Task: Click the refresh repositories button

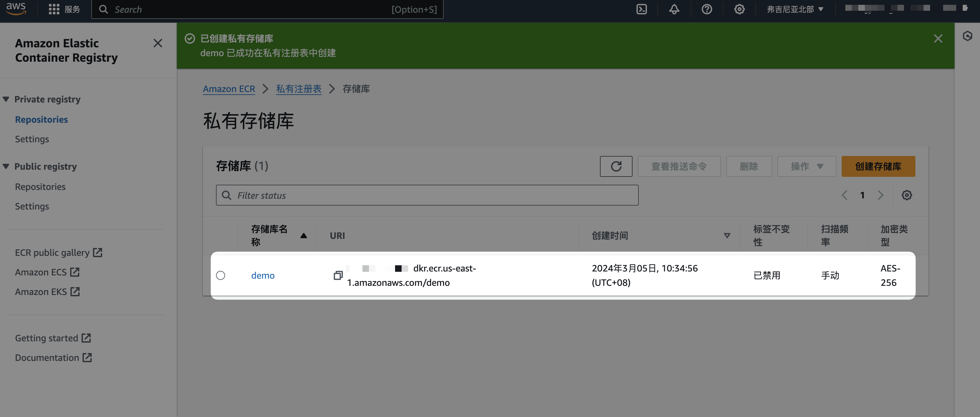Action: [616, 166]
